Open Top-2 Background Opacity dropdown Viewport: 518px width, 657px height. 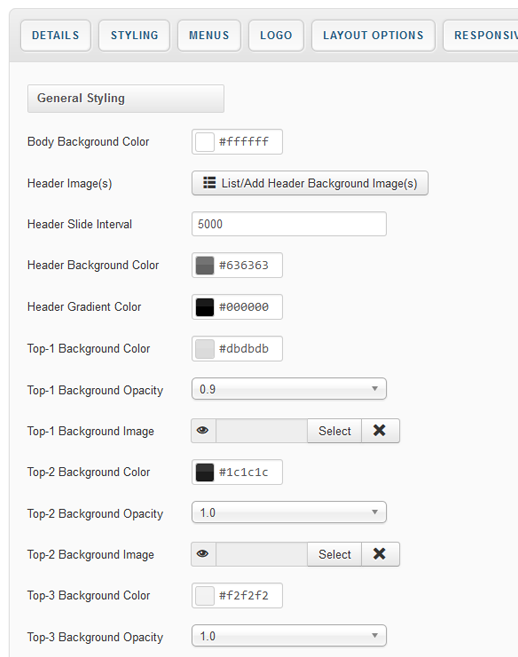pos(289,512)
